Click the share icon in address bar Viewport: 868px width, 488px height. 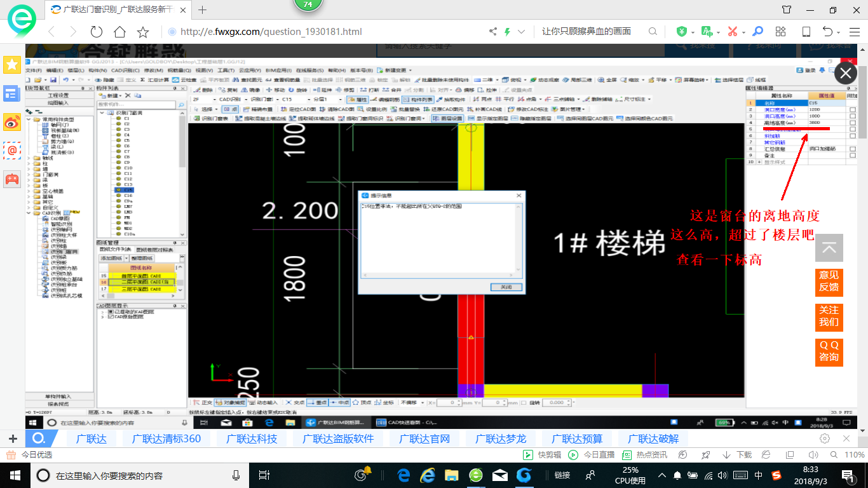coord(493,32)
